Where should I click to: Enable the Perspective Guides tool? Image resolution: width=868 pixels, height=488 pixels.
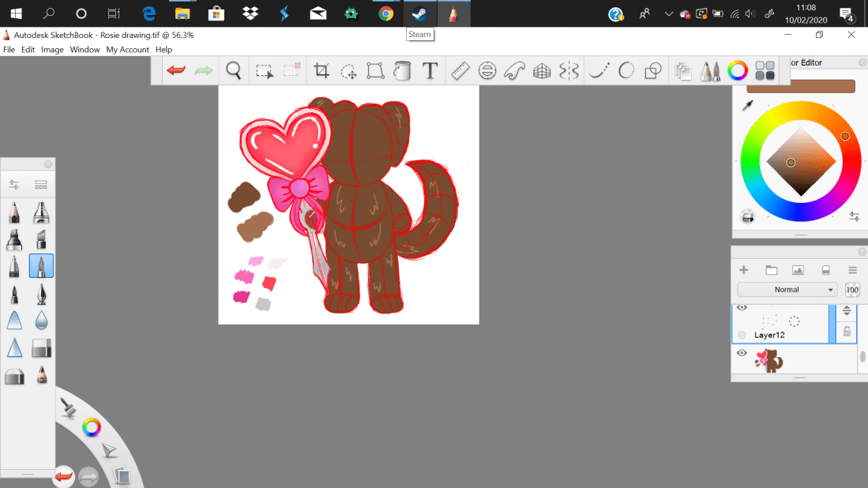point(542,71)
